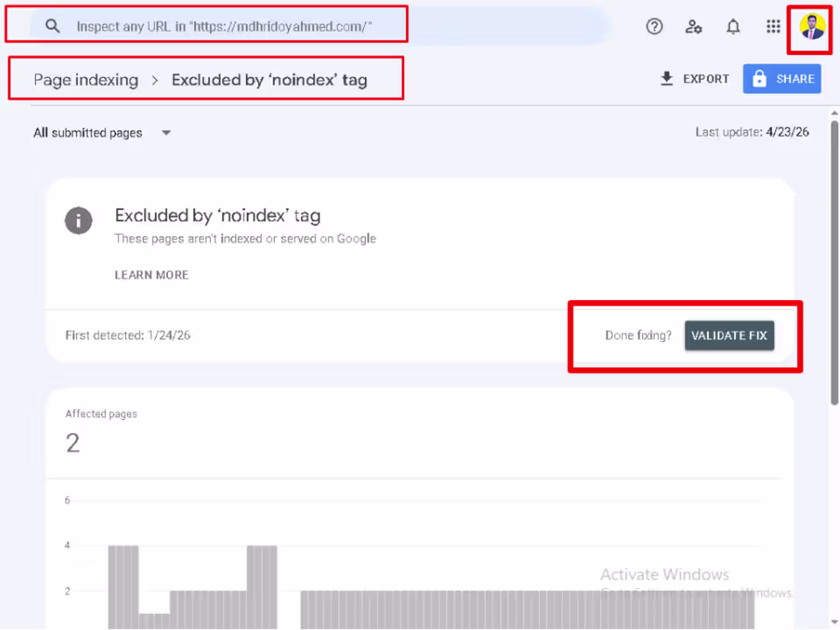Click the search magnifier icon

53,26
